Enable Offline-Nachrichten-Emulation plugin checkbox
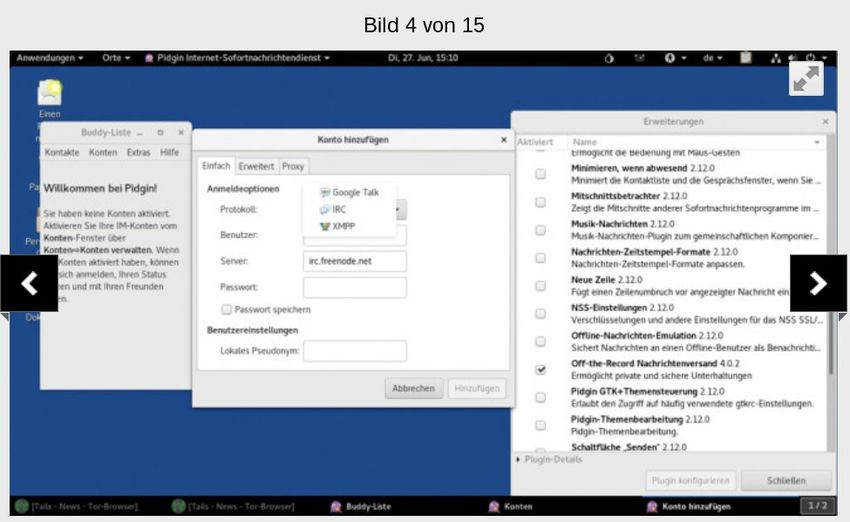 (540, 341)
